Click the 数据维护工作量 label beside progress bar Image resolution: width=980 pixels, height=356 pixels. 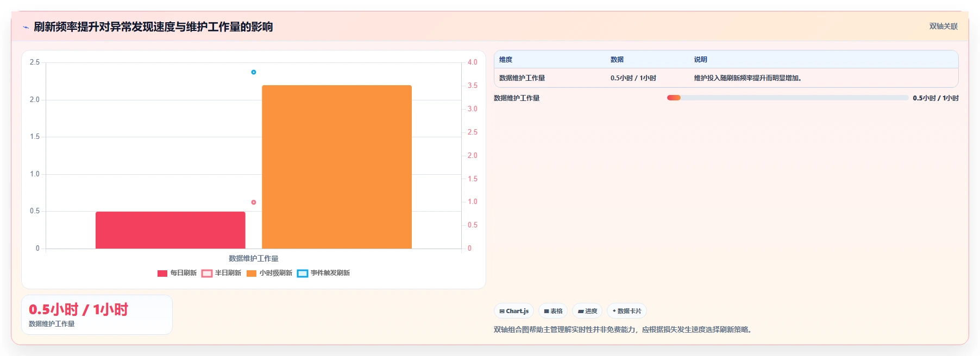click(517, 98)
